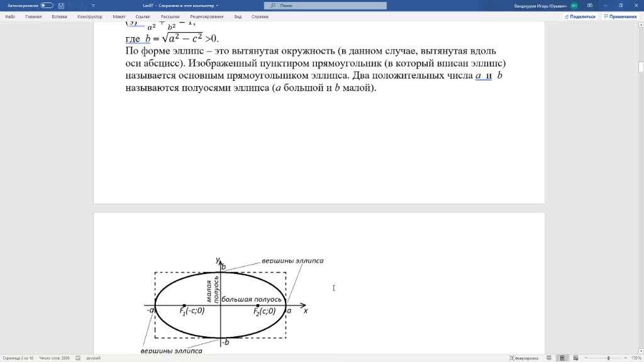
Task: Click the vertical scrollbar thumb
Action: (641, 67)
